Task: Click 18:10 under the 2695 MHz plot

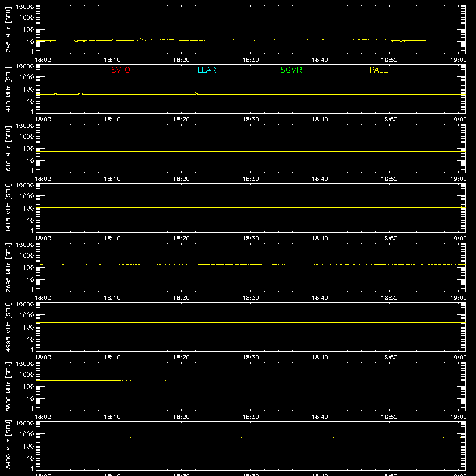Action: (112, 298)
